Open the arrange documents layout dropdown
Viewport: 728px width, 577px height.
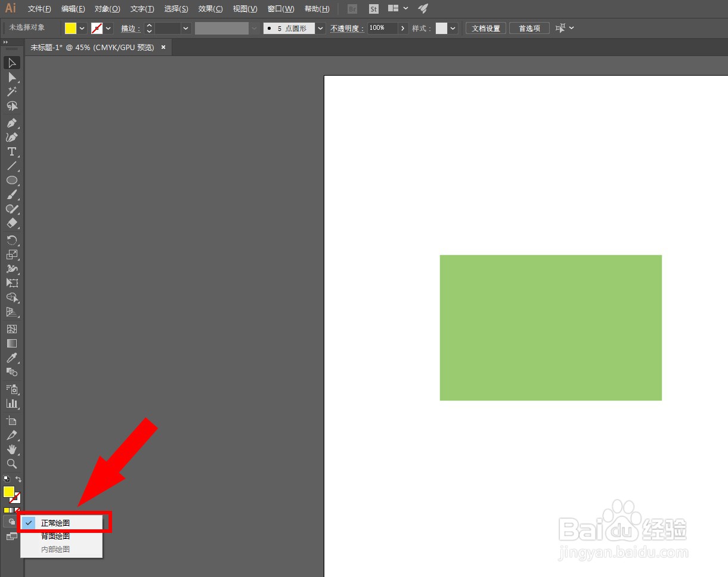pos(398,9)
